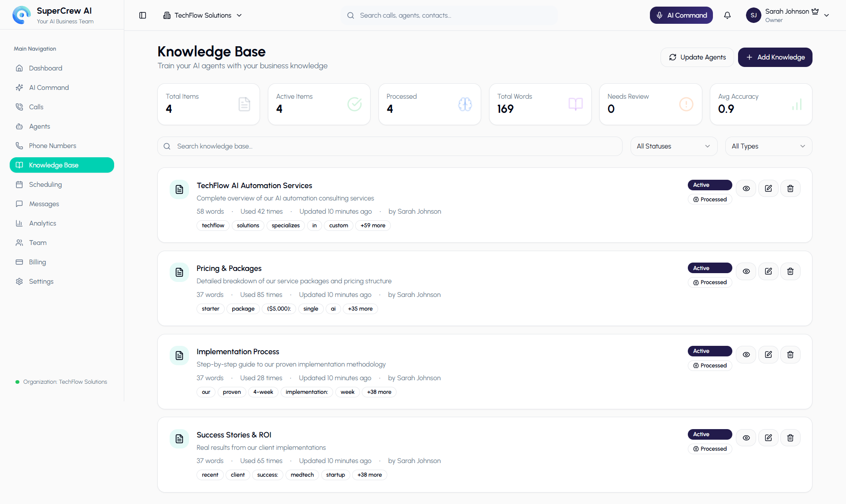This screenshot has height=504, width=846.
Task: Open the Implementation Process title
Action: pos(237,352)
